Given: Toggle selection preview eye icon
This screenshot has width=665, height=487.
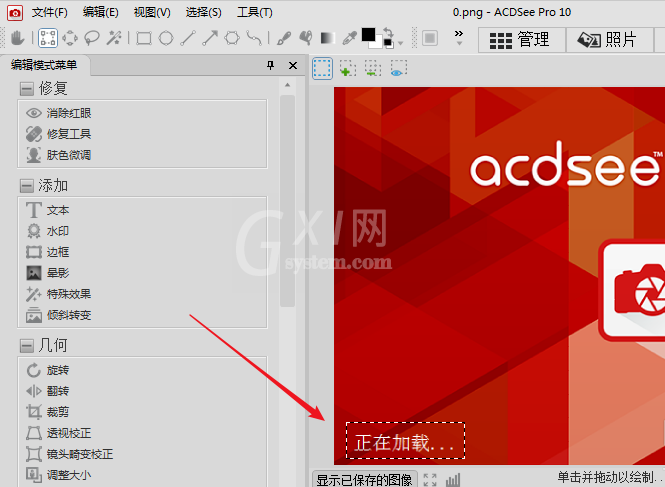Looking at the screenshot, I should coord(398,69).
